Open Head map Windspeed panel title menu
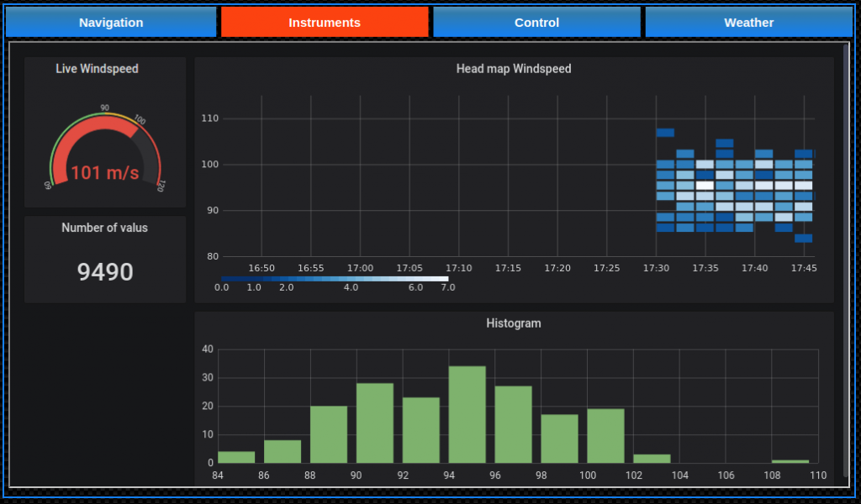The image size is (861, 504). coord(513,69)
